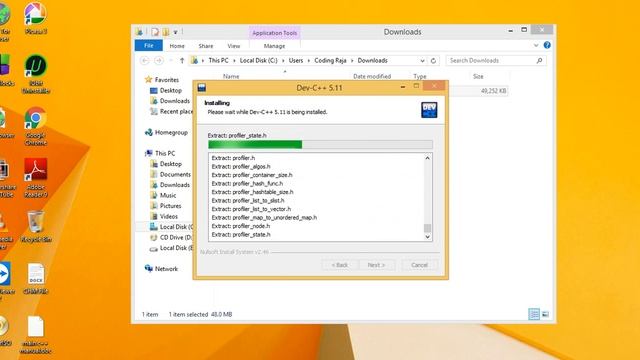The image size is (640, 360).
Task: Select Music under This PC
Action: pos(163,195)
